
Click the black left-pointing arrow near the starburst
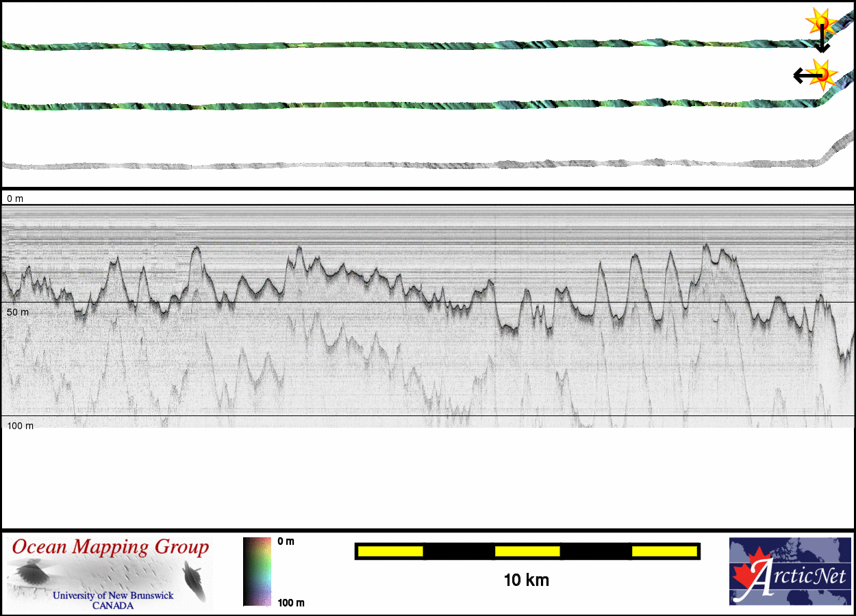pyautogui.click(x=801, y=75)
